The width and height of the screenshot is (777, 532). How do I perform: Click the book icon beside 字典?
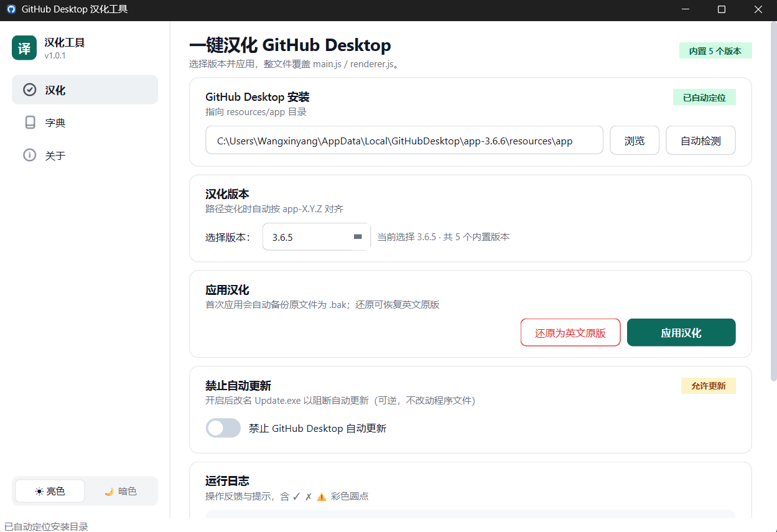coord(30,123)
